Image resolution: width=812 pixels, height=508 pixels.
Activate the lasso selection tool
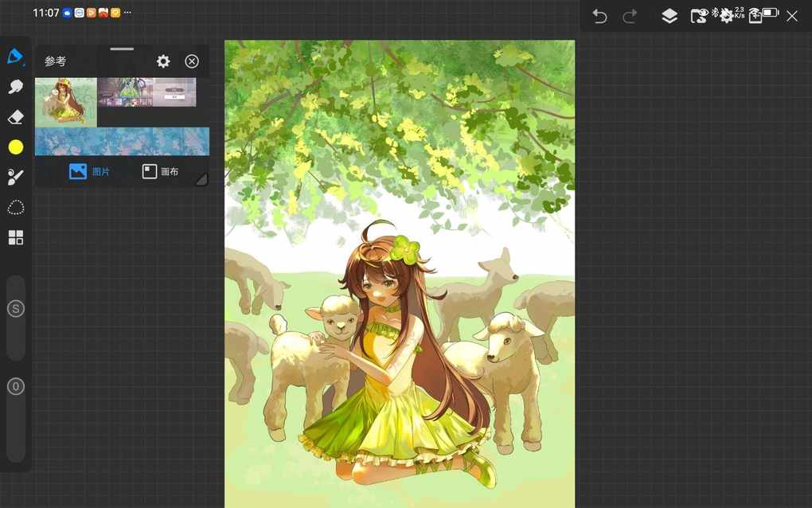[x=15, y=208]
